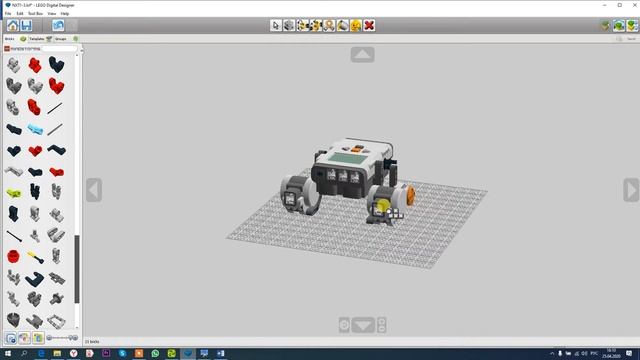Viewport: 640px width, 360px height.
Task: Pick the Paint bucket tool icon
Action: 342,25
